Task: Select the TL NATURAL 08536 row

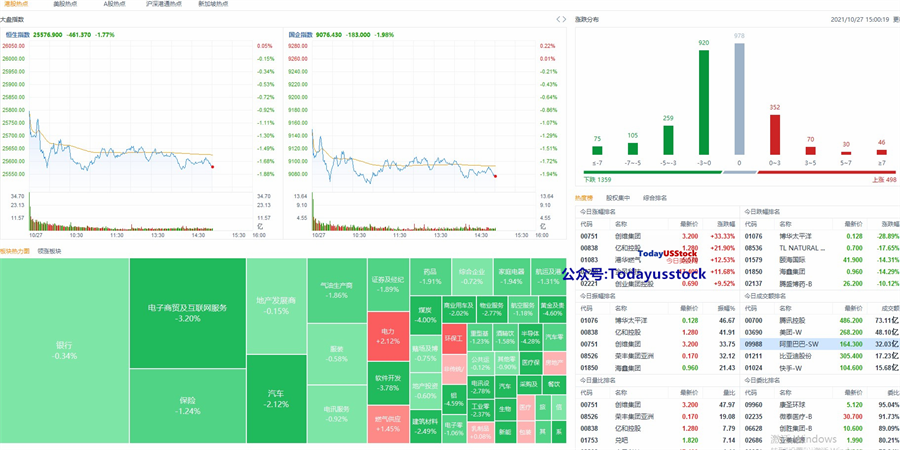Action: pyautogui.click(x=820, y=248)
